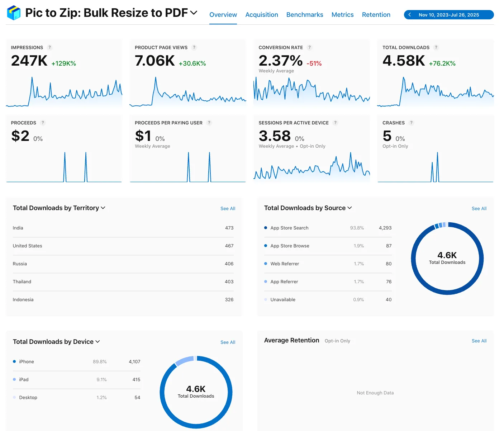Click Total Downloads question mark icon
Viewport: 504px width, 431px height.
click(436, 47)
